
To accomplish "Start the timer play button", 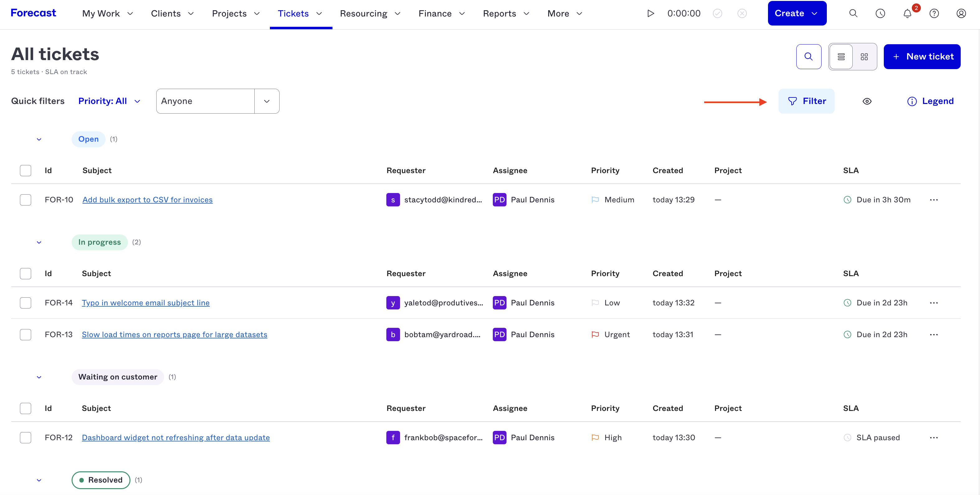I will (x=651, y=13).
